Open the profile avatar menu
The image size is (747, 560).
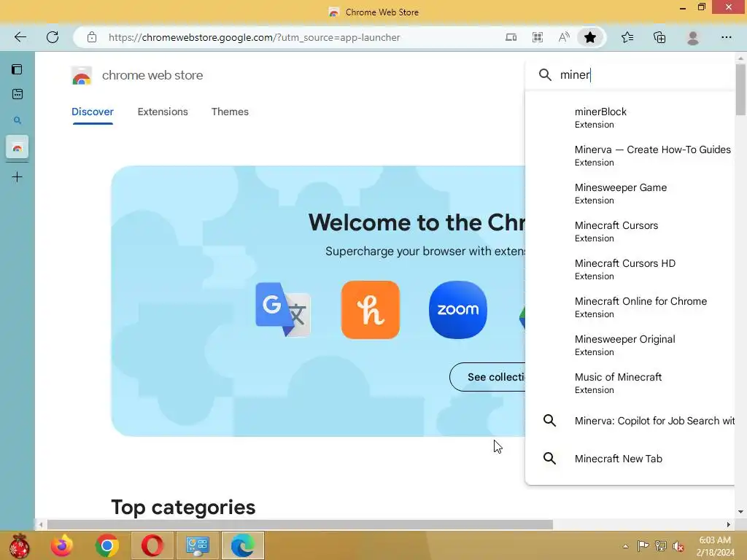(x=693, y=37)
